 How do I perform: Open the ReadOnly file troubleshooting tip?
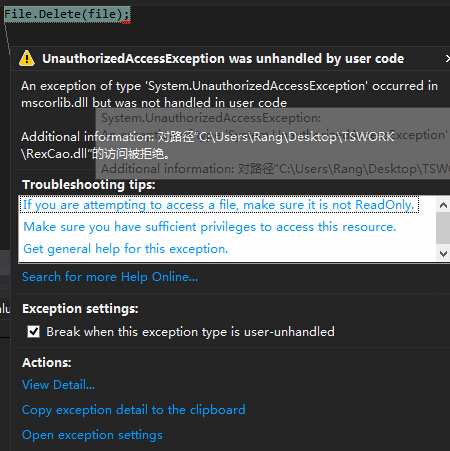pos(218,205)
